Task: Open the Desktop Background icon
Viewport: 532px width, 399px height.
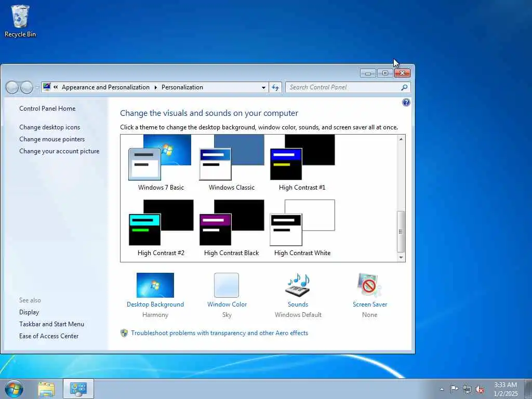Action: [155, 285]
